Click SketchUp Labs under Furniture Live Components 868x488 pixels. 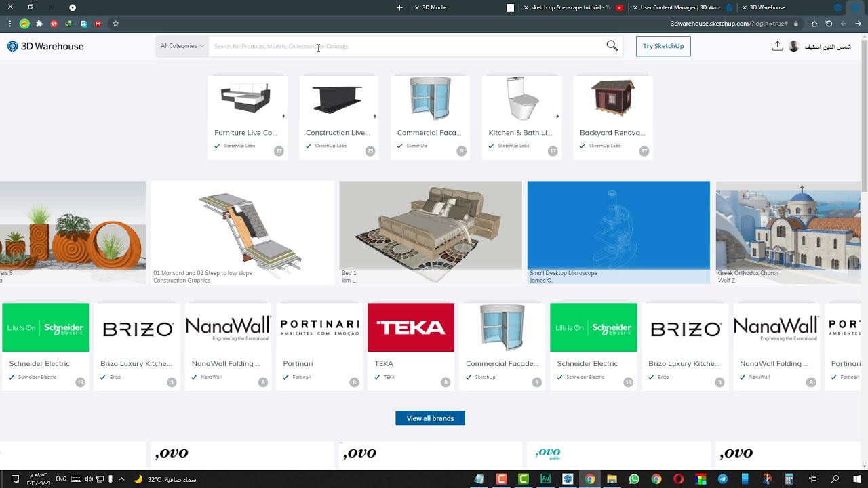coord(239,146)
